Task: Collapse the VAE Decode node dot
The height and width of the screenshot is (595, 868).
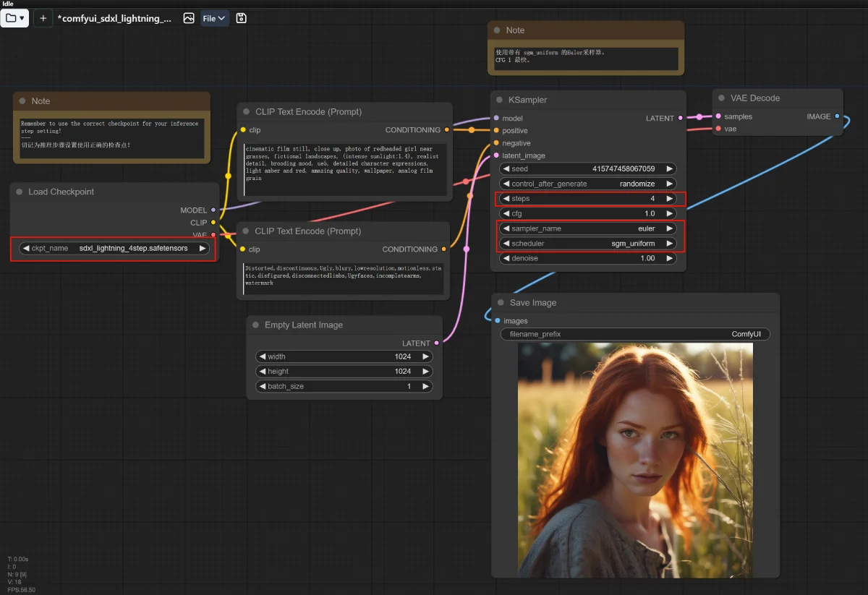Action: click(721, 98)
